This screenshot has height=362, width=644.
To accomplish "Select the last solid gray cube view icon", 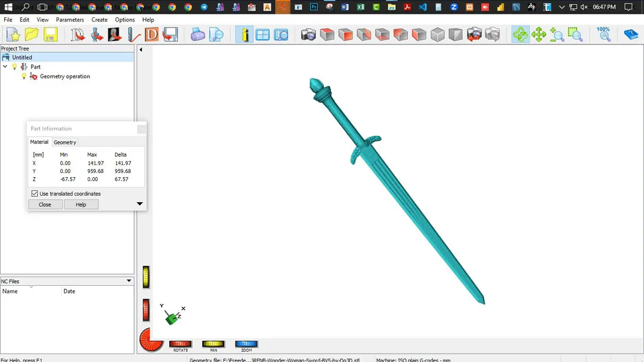I will pyautogui.click(x=456, y=35).
